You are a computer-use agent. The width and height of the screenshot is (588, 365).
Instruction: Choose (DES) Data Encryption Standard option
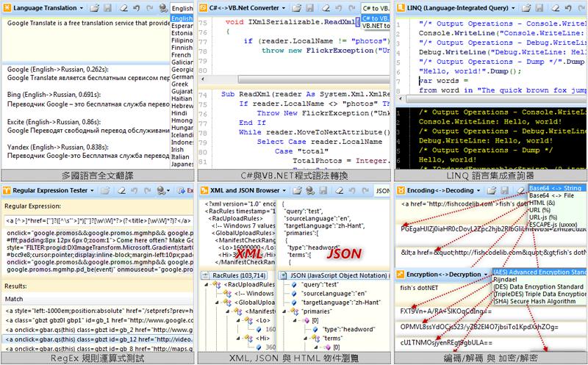539,286
